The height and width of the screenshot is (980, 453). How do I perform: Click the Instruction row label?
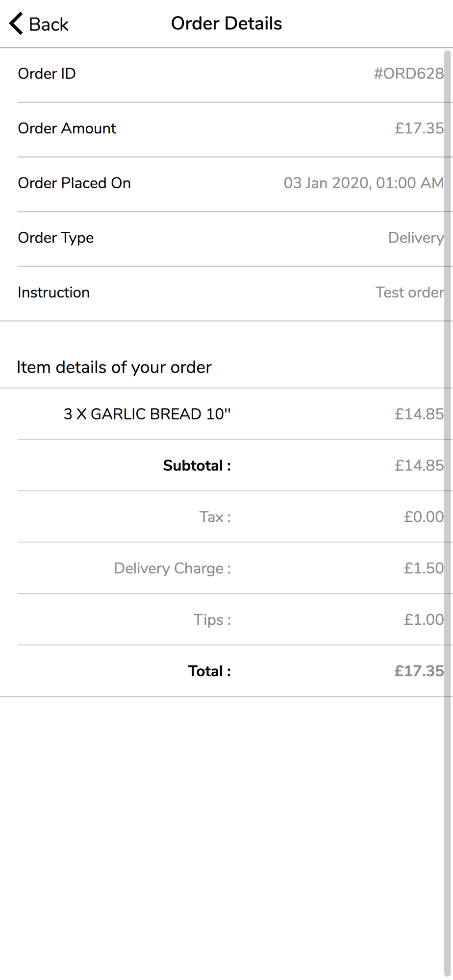(x=54, y=293)
